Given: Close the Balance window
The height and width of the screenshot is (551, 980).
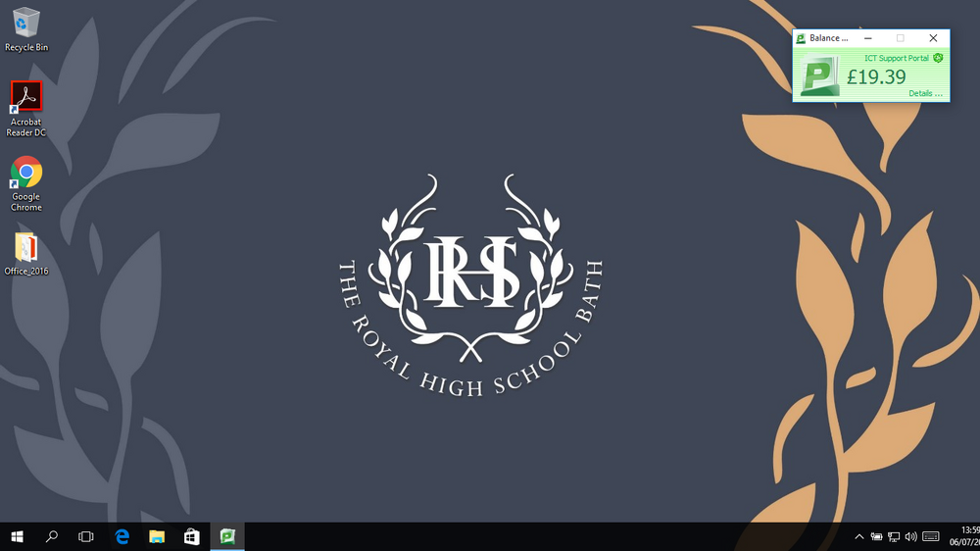Looking at the screenshot, I should pyautogui.click(x=933, y=38).
